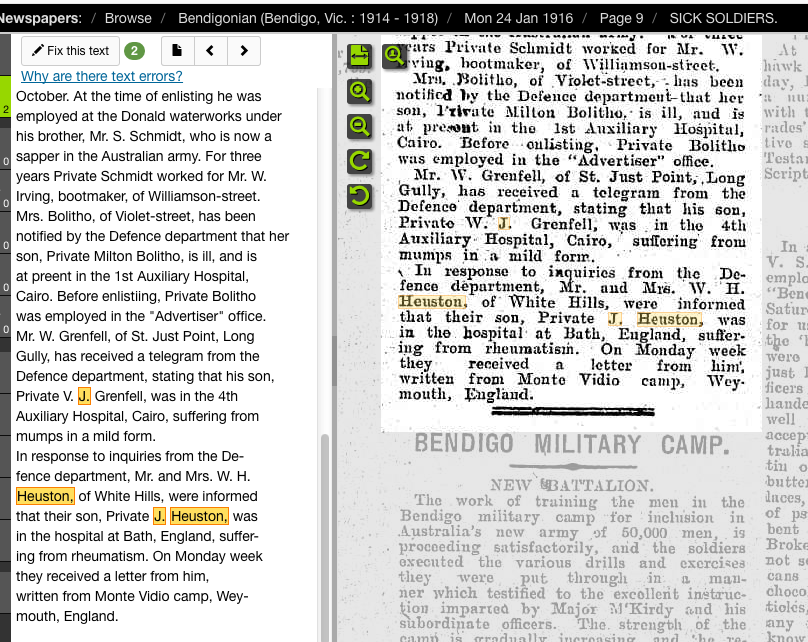
Task: Click transcript line 'fence department, Mr. and Mrs. W. H.'
Action: pos(133,477)
